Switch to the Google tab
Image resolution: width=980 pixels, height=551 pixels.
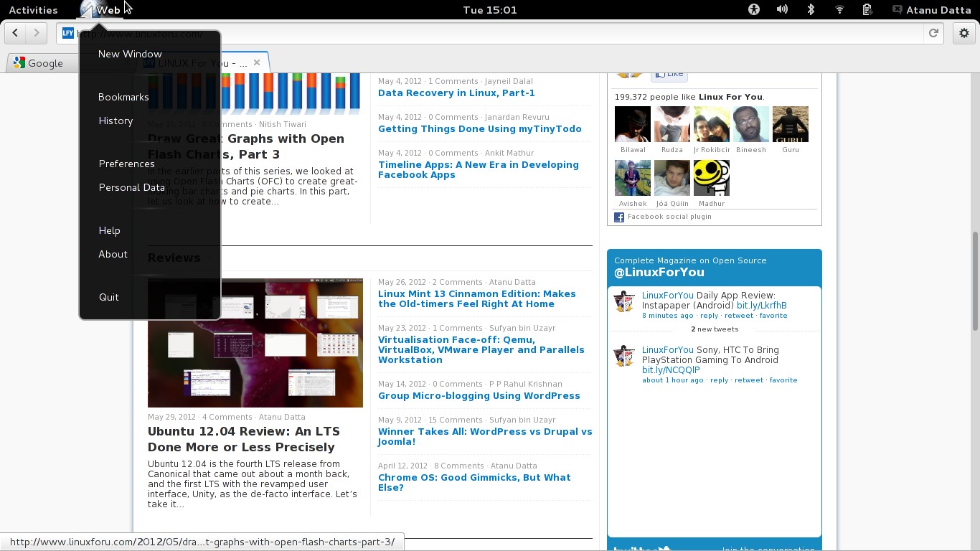(44, 63)
